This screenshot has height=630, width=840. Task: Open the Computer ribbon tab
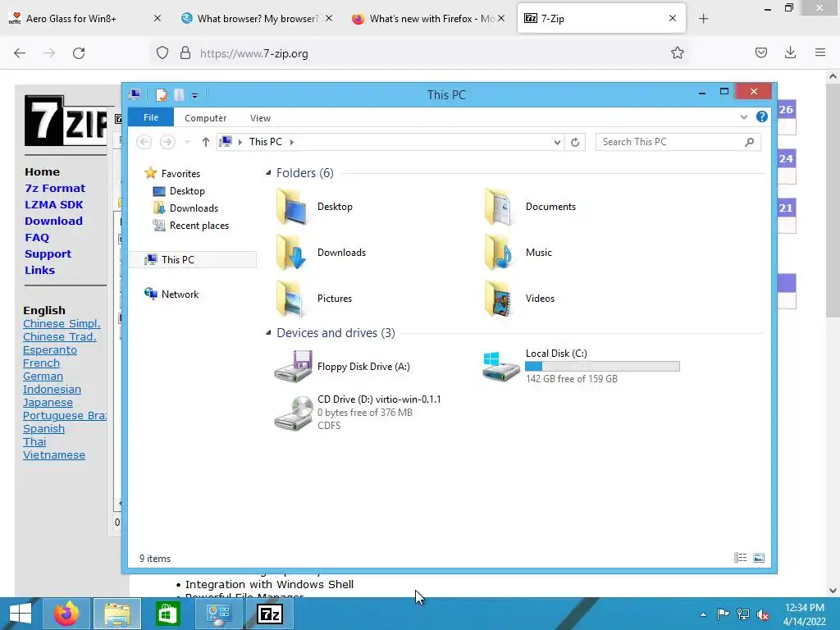206,118
